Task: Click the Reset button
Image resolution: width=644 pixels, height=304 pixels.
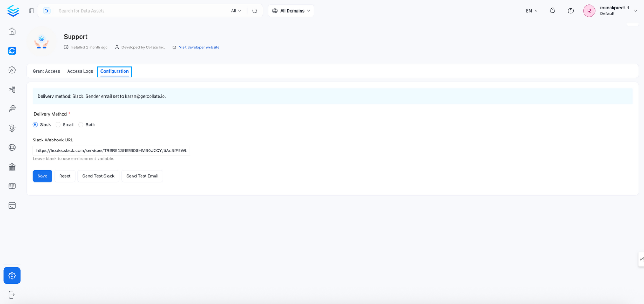Action: click(x=65, y=176)
